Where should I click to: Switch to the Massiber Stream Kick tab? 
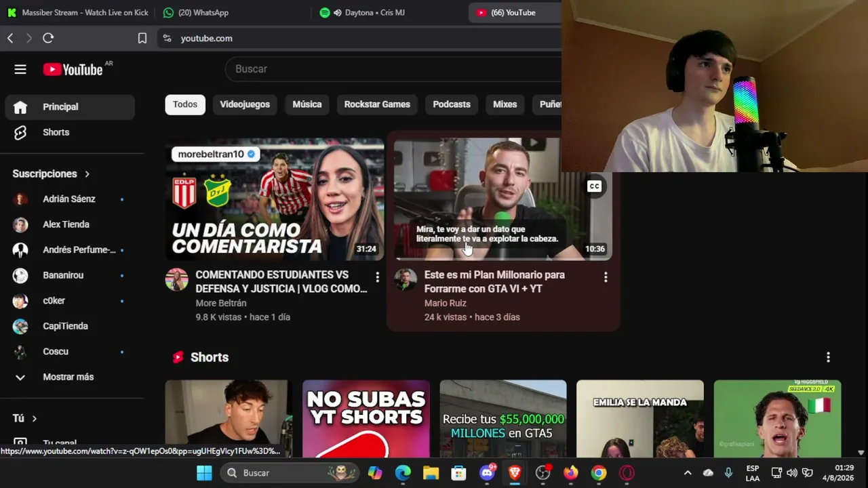coord(78,12)
